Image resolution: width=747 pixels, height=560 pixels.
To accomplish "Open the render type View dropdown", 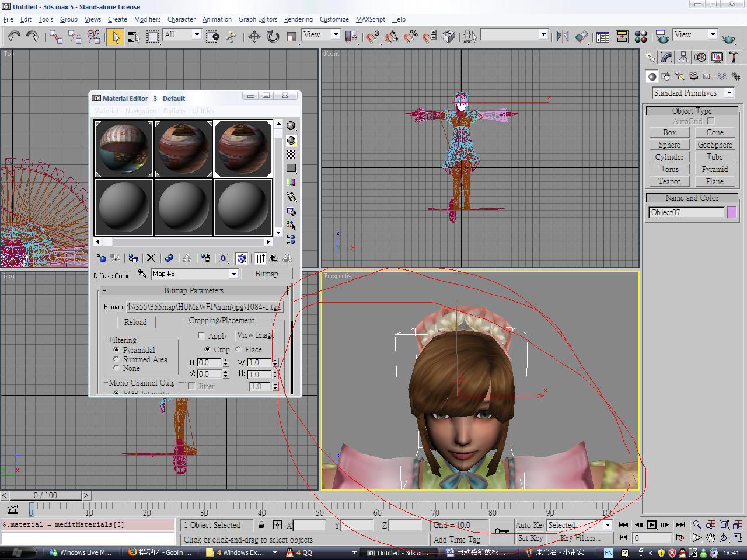I will [x=712, y=34].
